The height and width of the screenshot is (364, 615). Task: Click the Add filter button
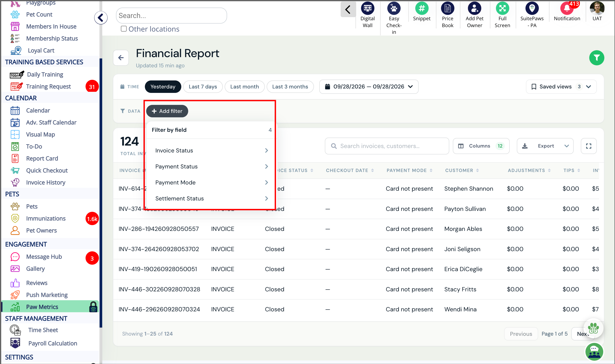click(167, 111)
